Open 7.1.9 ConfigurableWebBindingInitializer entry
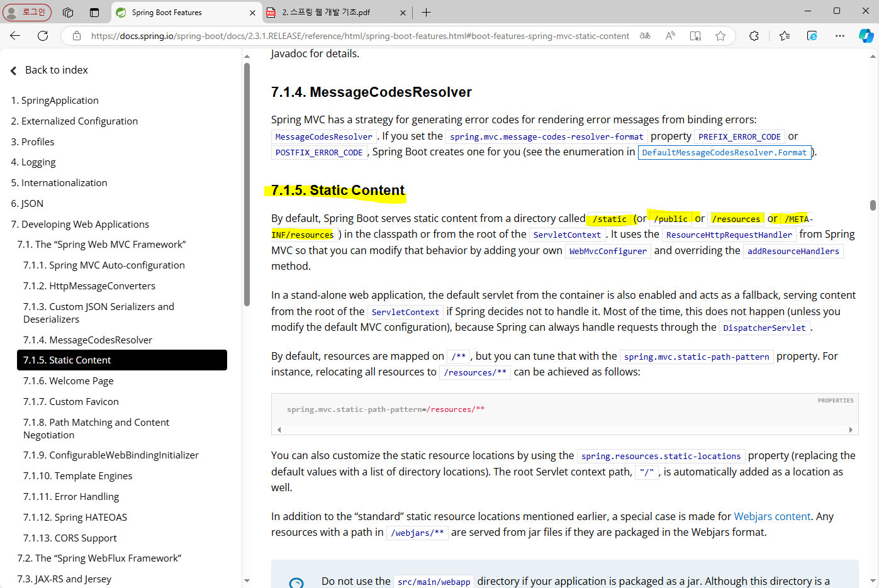The width and height of the screenshot is (879, 588). [111, 455]
